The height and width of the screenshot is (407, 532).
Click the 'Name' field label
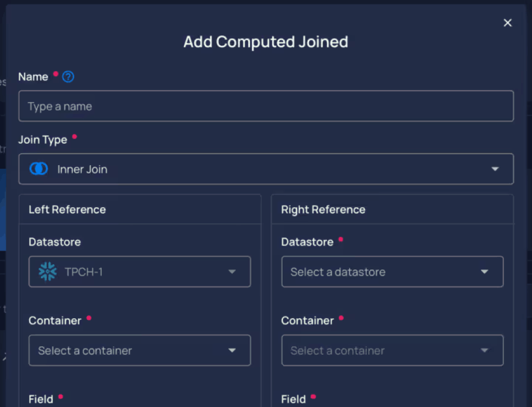[x=33, y=77]
